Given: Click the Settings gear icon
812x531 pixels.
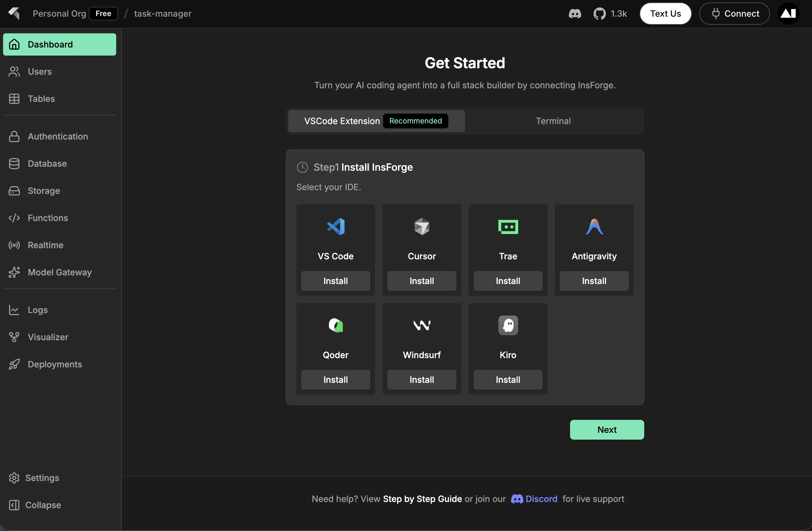Looking at the screenshot, I should [14, 478].
